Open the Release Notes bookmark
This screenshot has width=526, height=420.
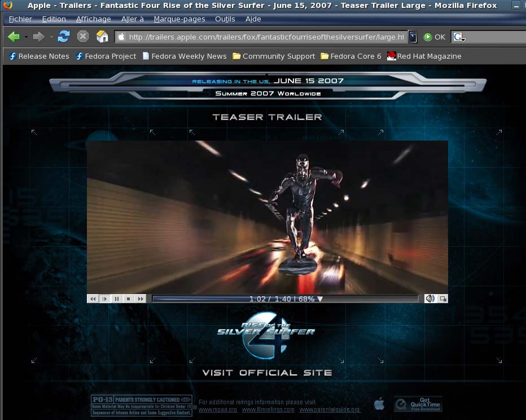pyautogui.click(x=39, y=56)
